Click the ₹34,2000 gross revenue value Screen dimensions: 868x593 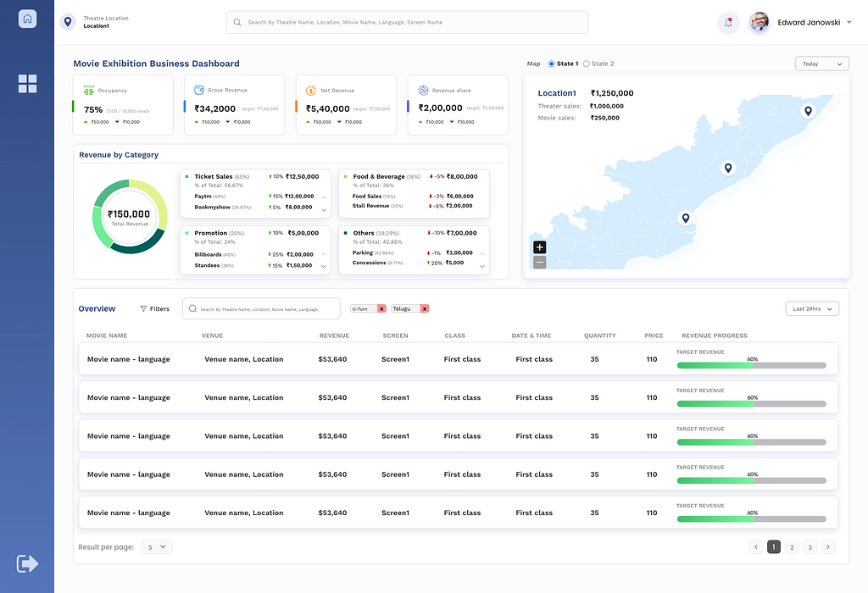[x=214, y=108]
